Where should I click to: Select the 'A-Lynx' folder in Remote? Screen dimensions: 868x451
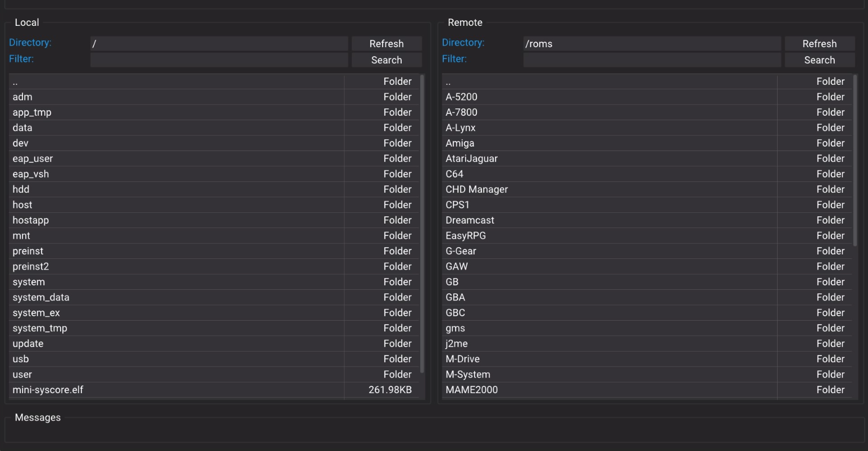[647, 128]
